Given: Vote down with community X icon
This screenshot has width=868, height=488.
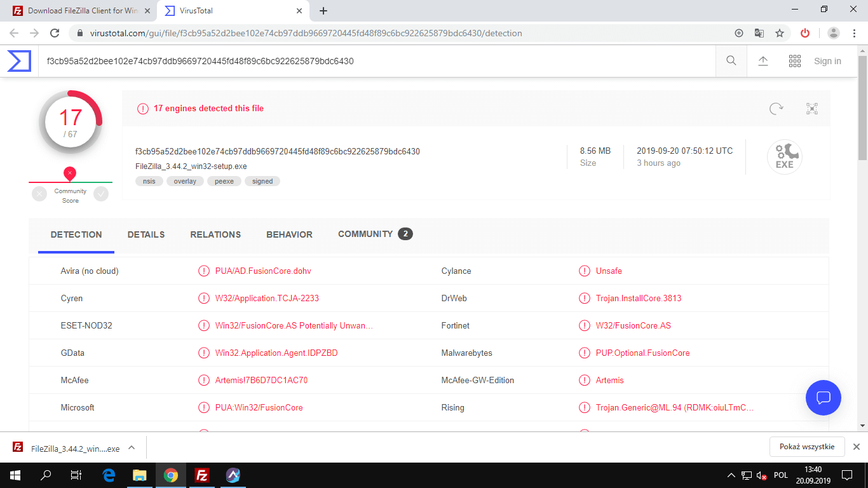Looking at the screenshot, I should click(39, 194).
